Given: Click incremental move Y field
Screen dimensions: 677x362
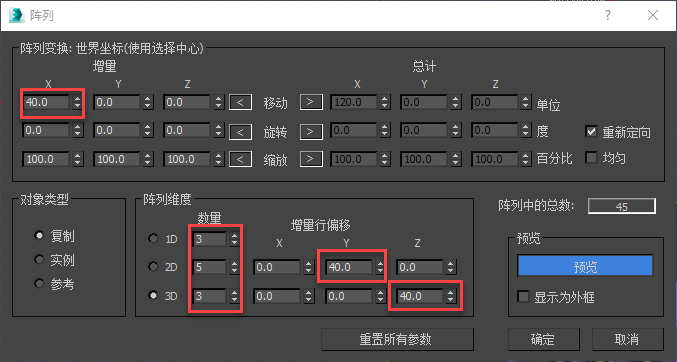Looking at the screenshot, I should 117,102.
